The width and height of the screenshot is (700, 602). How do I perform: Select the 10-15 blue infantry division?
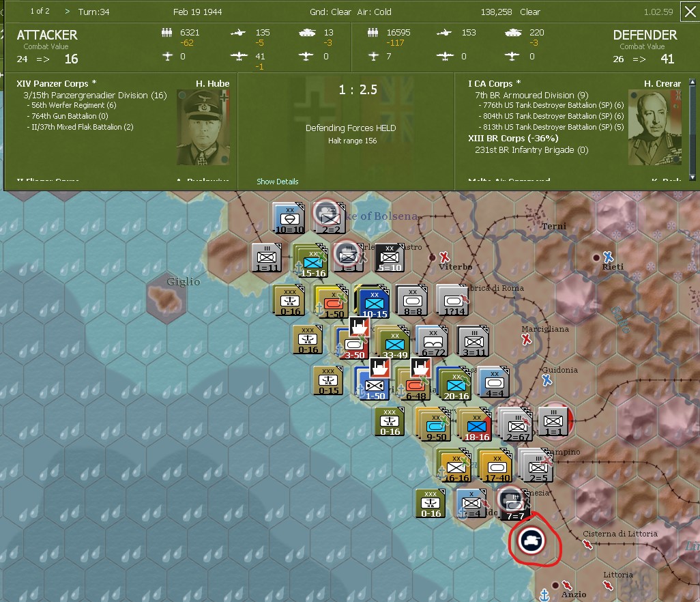[373, 301]
